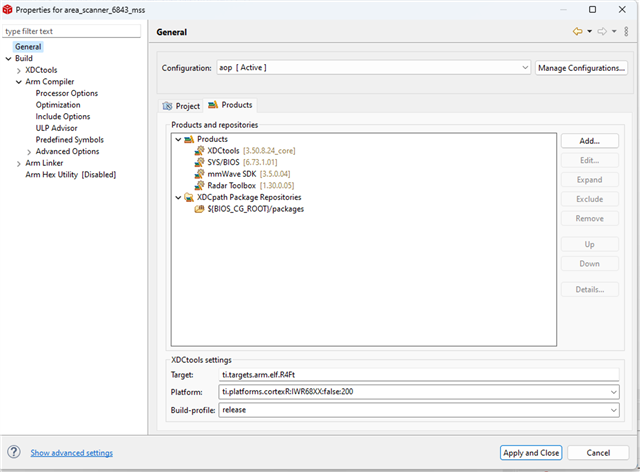Click the XDCtools product icon

pos(199,151)
